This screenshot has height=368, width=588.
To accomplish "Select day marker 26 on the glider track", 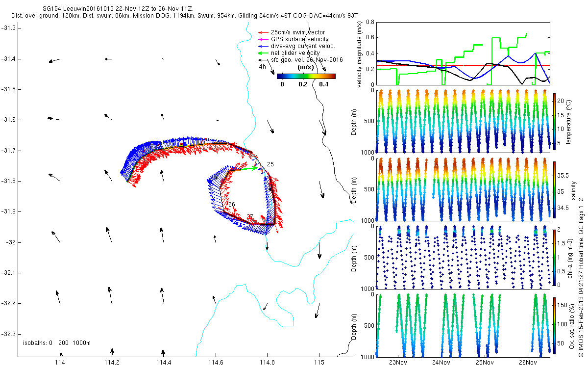I will [231, 204].
